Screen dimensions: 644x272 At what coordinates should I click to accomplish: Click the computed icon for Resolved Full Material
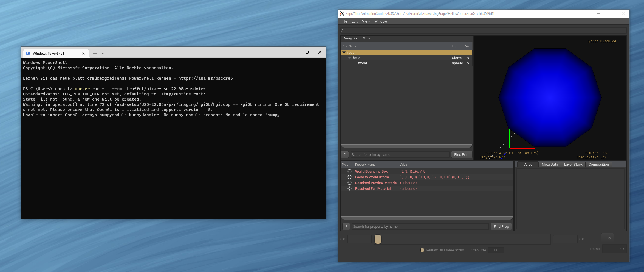349,189
